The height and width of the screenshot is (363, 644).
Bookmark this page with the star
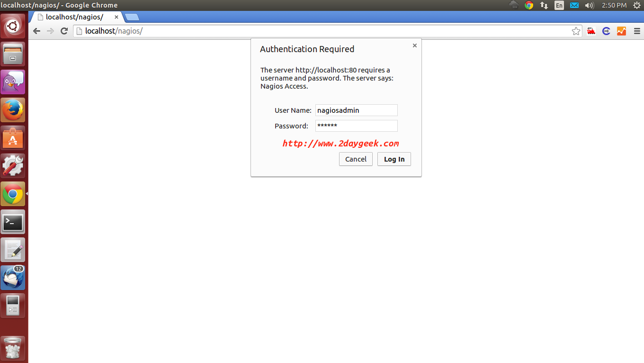click(x=576, y=31)
